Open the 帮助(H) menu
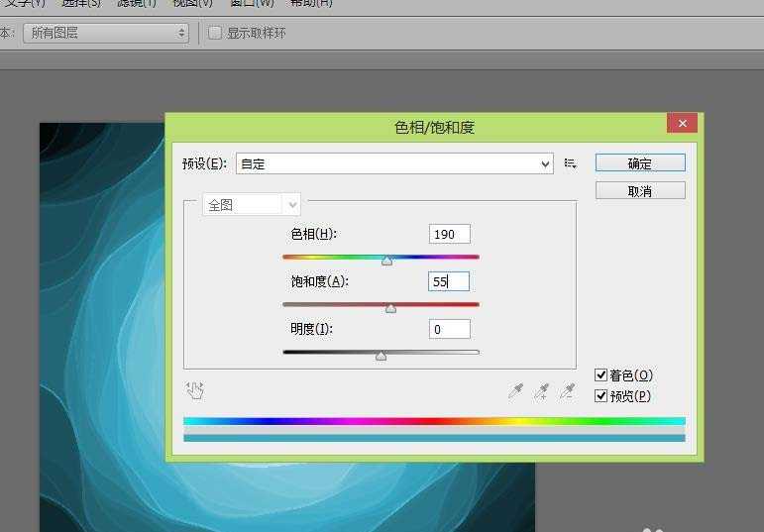The height and width of the screenshot is (532, 764). pos(311,3)
